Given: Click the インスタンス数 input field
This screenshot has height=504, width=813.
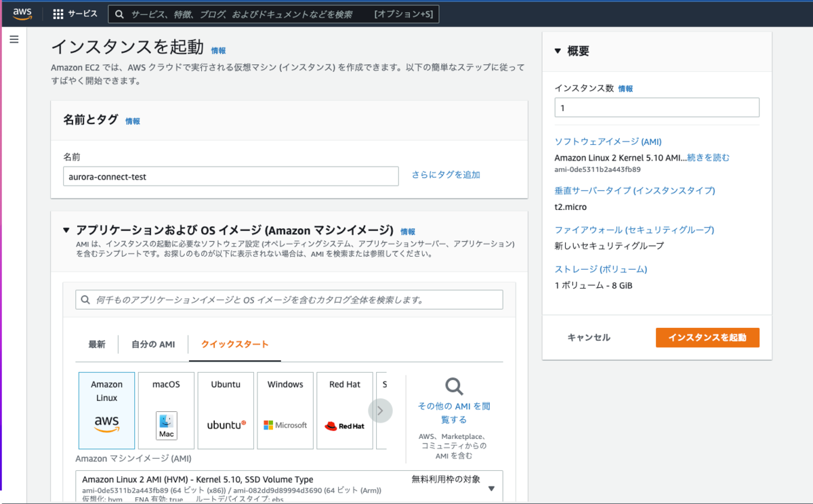Looking at the screenshot, I should point(657,108).
